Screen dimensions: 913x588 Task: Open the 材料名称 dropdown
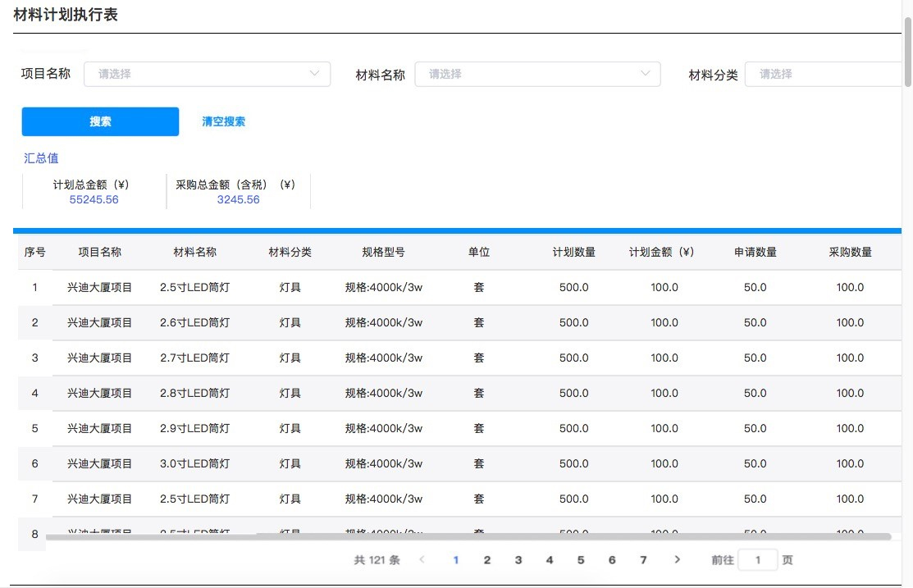[x=537, y=74]
